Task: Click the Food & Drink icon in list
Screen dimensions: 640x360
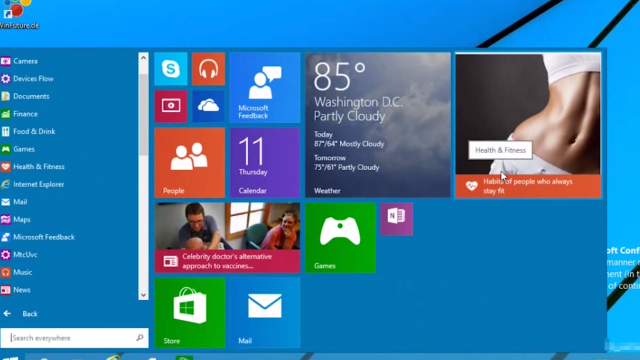Action: pyautogui.click(x=5, y=131)
